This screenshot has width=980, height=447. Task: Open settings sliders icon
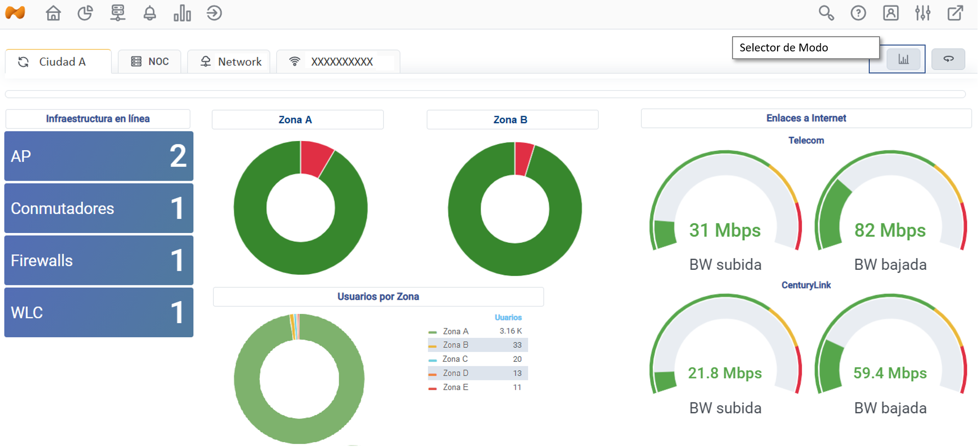click(923, 13)
